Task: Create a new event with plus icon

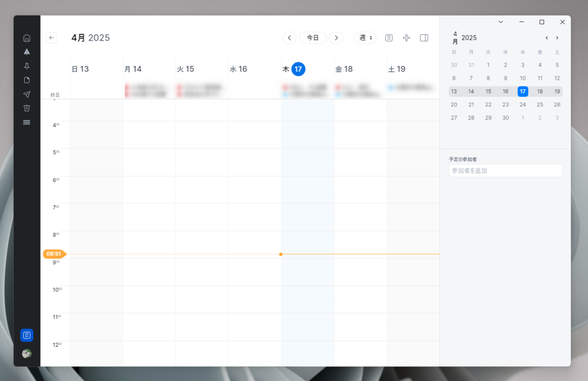Action: (406, 38)
